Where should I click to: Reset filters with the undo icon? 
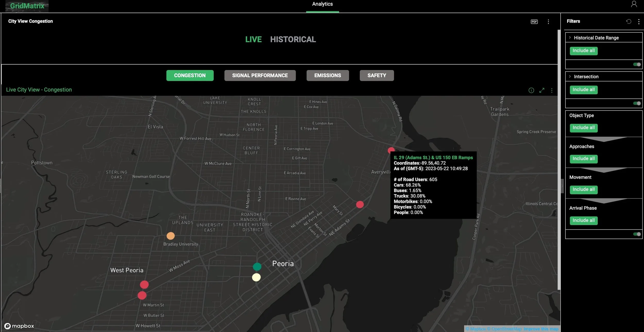point(629,21)
